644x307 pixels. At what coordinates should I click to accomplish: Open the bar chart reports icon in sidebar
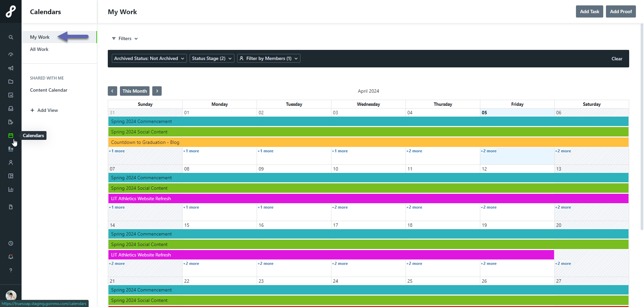pyautogui.click(x=11, y=189)
